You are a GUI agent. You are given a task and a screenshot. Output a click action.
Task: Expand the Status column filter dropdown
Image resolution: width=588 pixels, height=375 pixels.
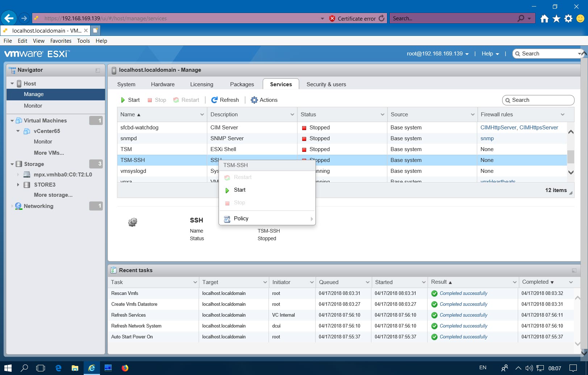click(x=382, y=114)
